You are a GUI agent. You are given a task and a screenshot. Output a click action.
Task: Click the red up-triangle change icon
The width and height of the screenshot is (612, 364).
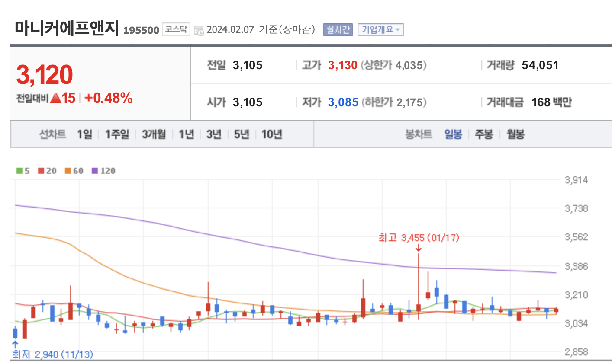pos(55,98)
